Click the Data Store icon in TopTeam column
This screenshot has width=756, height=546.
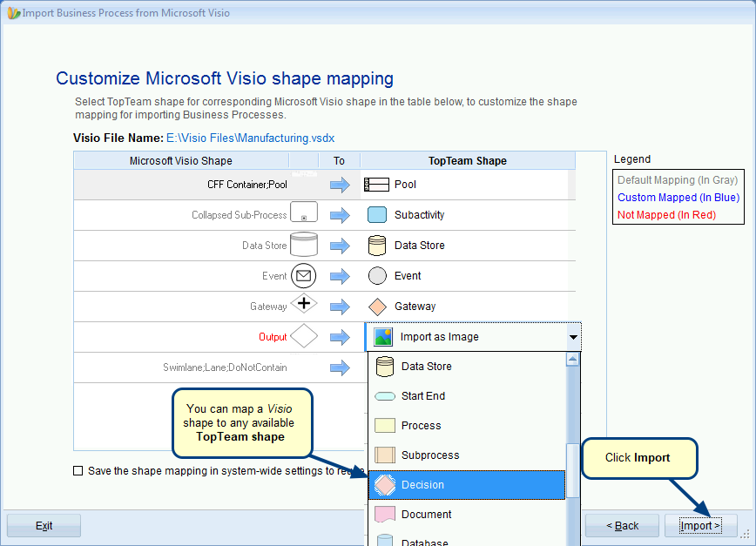point(377,246)
